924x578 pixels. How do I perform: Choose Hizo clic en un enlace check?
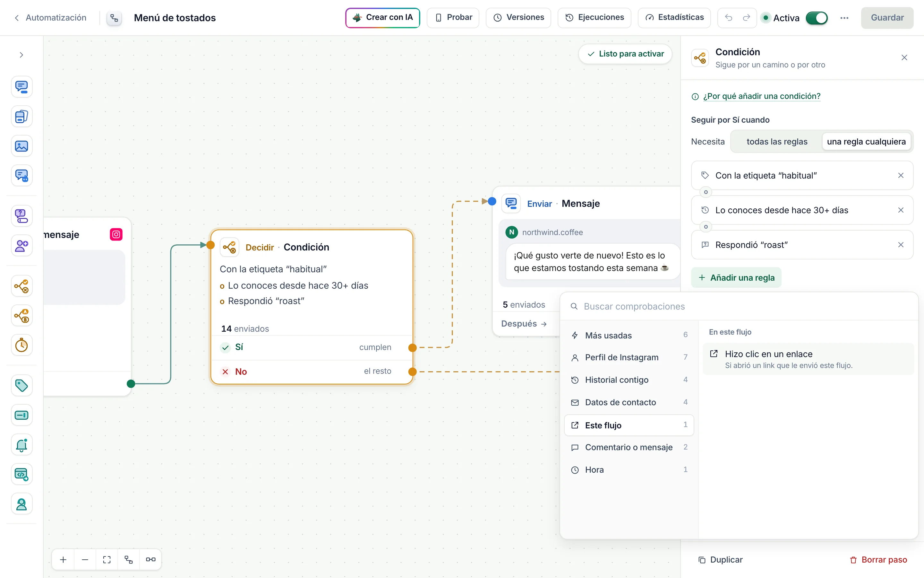[x=808, y=359]
